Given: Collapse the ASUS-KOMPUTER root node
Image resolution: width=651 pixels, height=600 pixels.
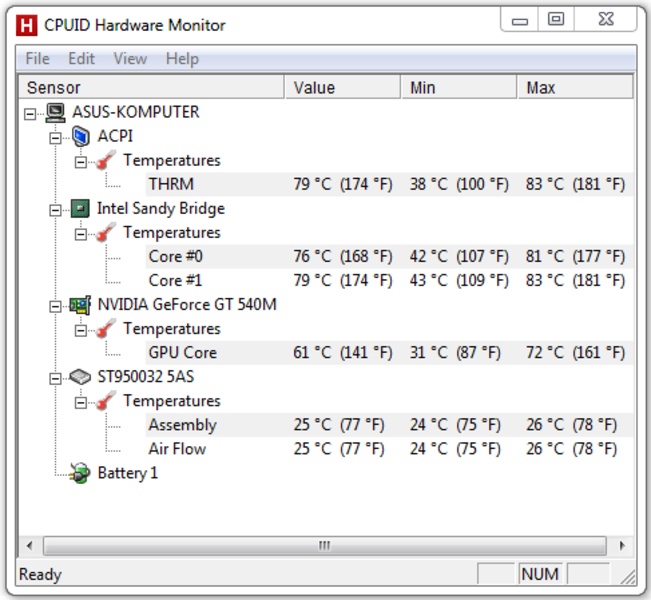Looking at the screenshot, I should click(30, 114).
